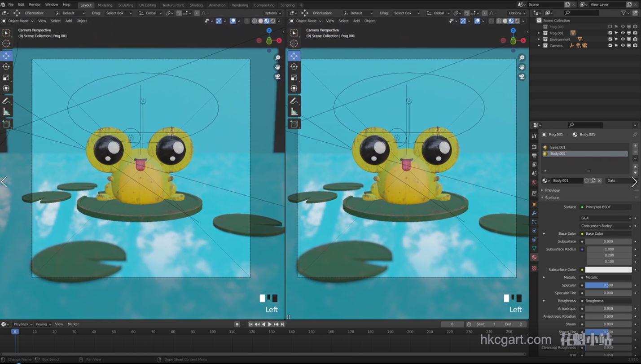The height and width of the screenshot is (364, 641).
Task: Open the GGX distribution dropdown
Action: 606,218
